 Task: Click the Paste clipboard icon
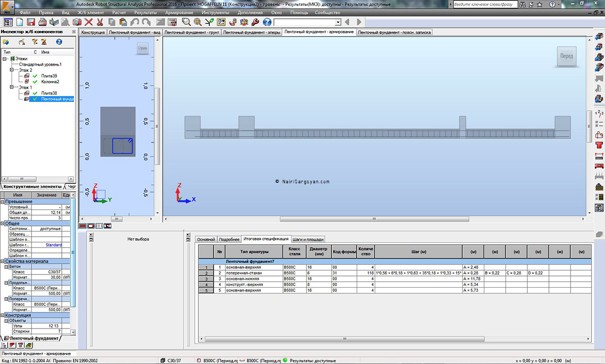123,22
